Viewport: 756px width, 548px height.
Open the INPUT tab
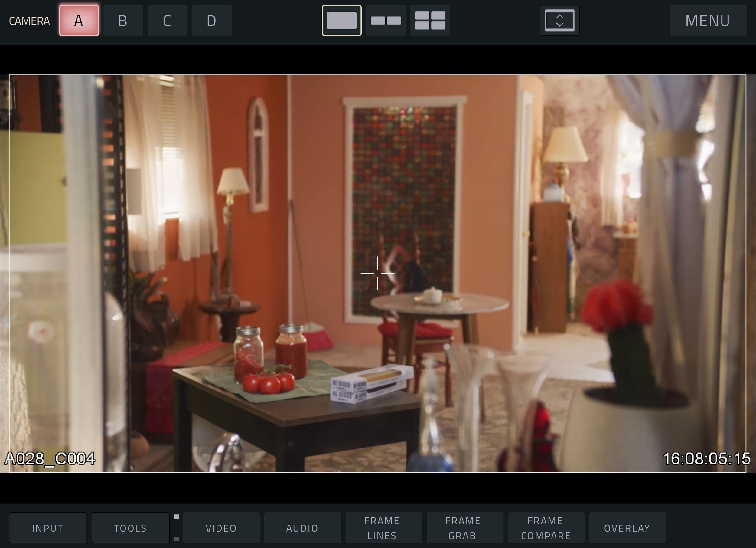coord(48,528)
